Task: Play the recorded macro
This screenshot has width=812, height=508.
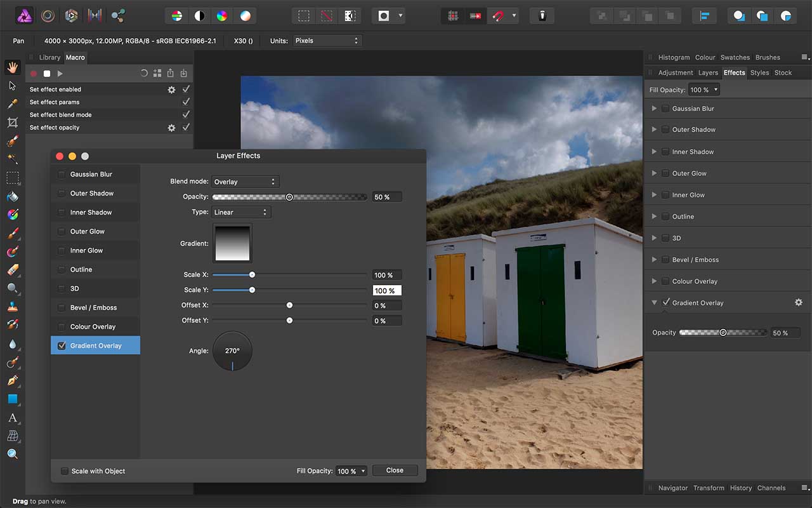Action: (60, 74)
